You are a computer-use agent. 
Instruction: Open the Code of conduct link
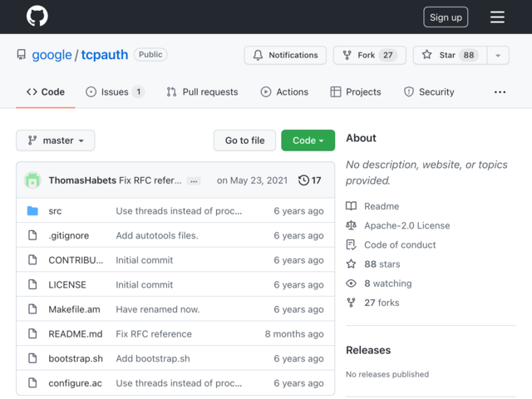pos(400,245)
